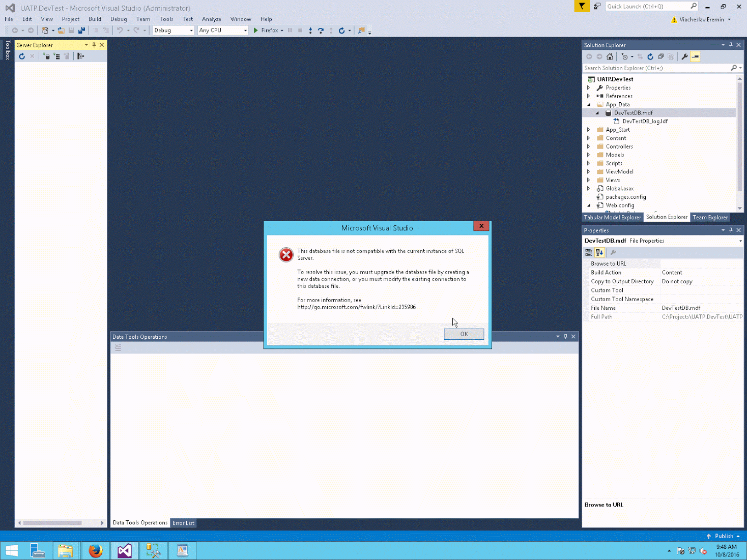Switch to the Tabular Model Explorer tab
The height and width of the screenshot is (560, 747).
click(613, 218)
